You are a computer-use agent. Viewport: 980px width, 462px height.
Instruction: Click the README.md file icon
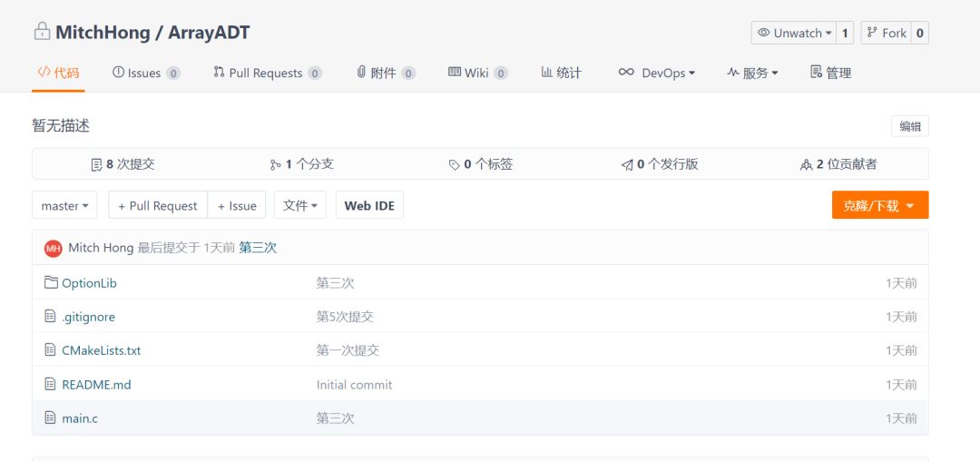[51, 384]
